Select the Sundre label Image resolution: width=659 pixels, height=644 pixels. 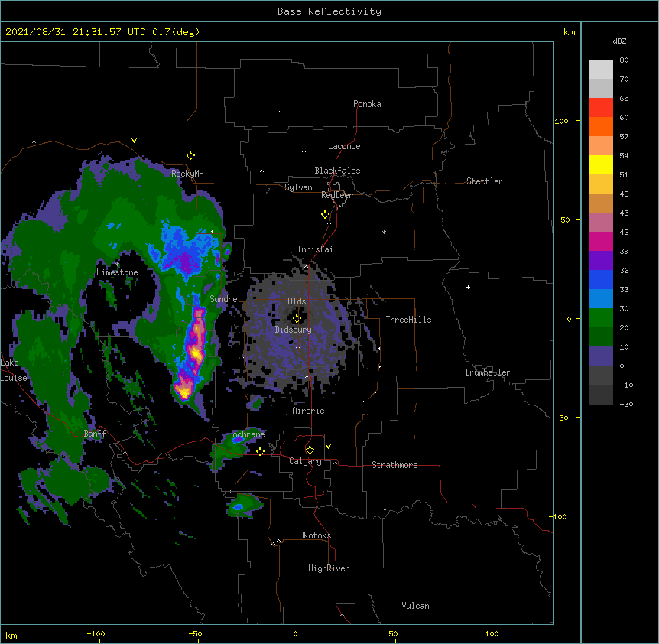pos(223,299)
